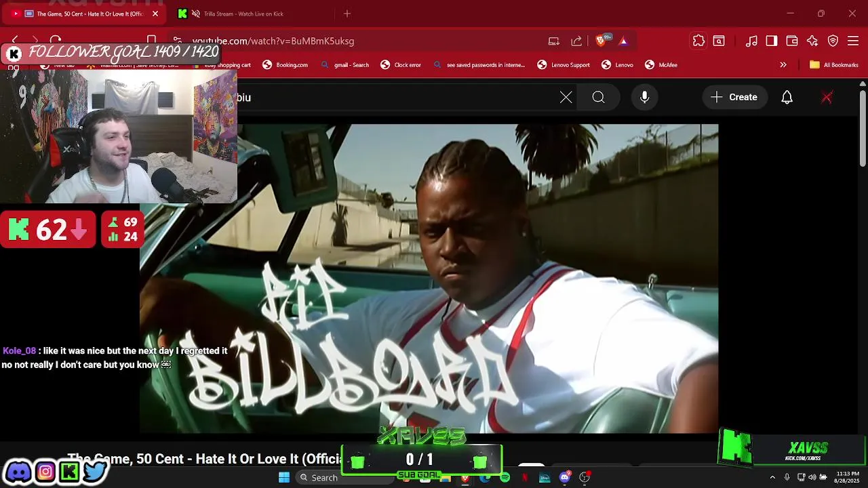Click the site settings icon by URL
Screen dimensions: 868x488
click(177, 41)
